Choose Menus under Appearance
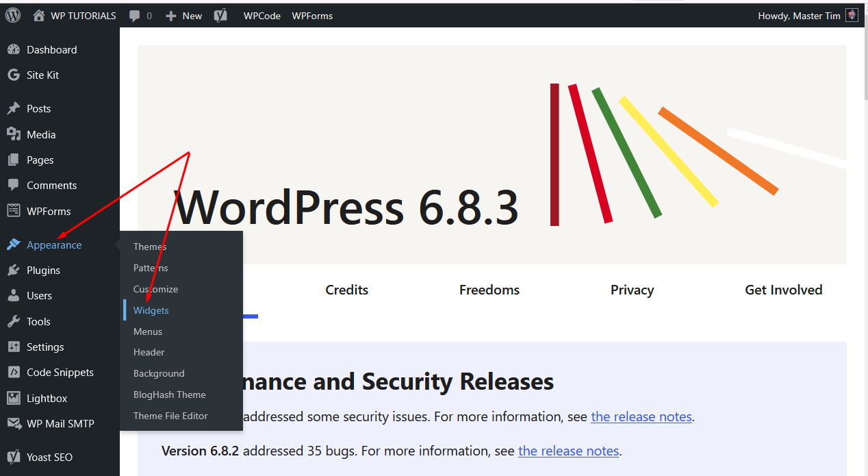 (148, 331)
